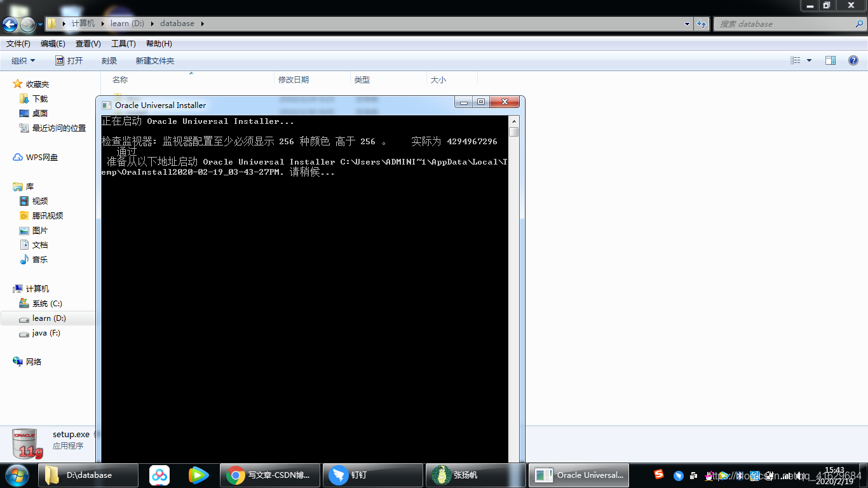Image resolution: width=868 pixels, height=488 pixels.
Task: Sort by the 修改日期 column header
Action: tap(312, 79)
